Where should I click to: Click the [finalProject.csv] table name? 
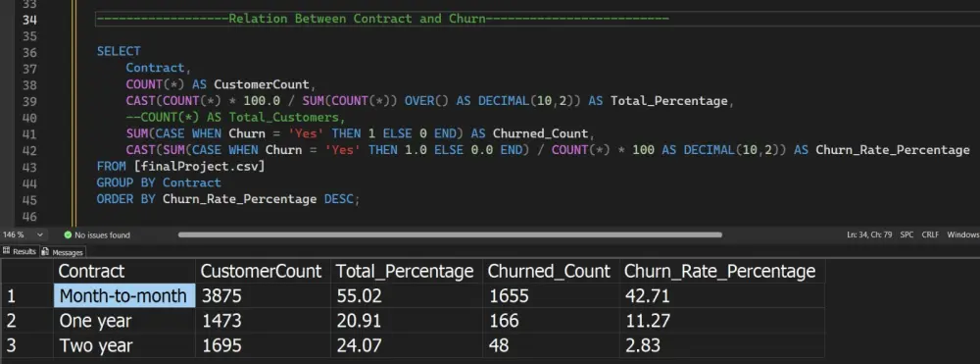[x=199, y=167]
